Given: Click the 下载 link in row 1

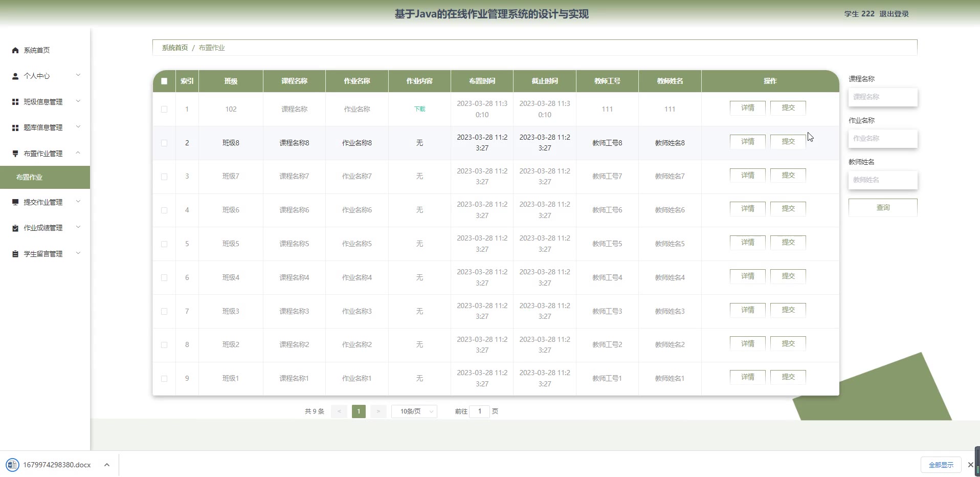Looking at the screenshot, I should pyautogui.click(x=419, y=109).
